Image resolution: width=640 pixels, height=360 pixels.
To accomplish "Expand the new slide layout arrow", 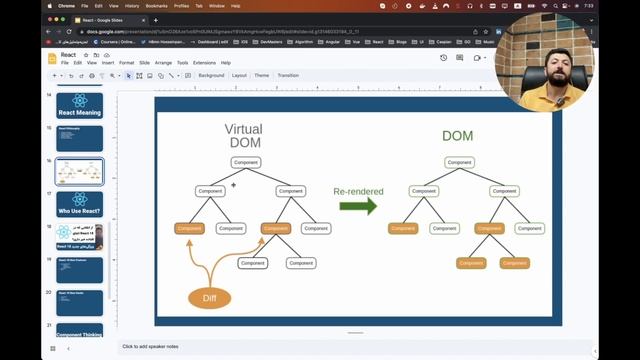I will tap(62, 76).
